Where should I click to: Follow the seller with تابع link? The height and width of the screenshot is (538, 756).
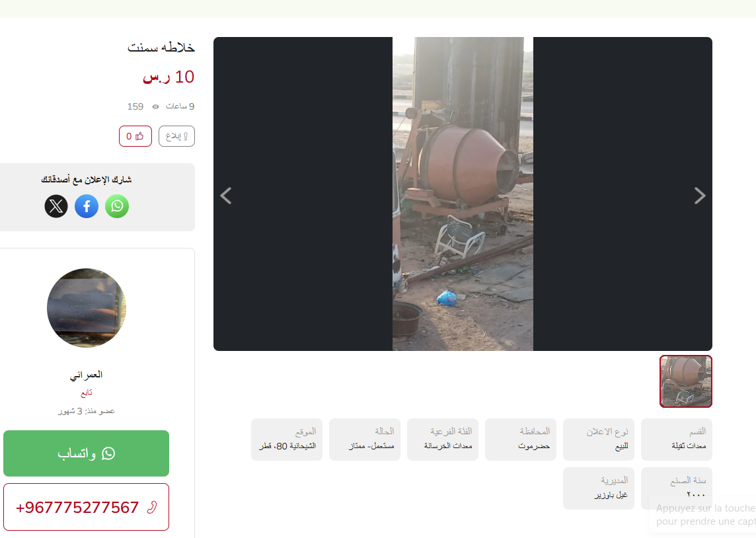(87, 393)
